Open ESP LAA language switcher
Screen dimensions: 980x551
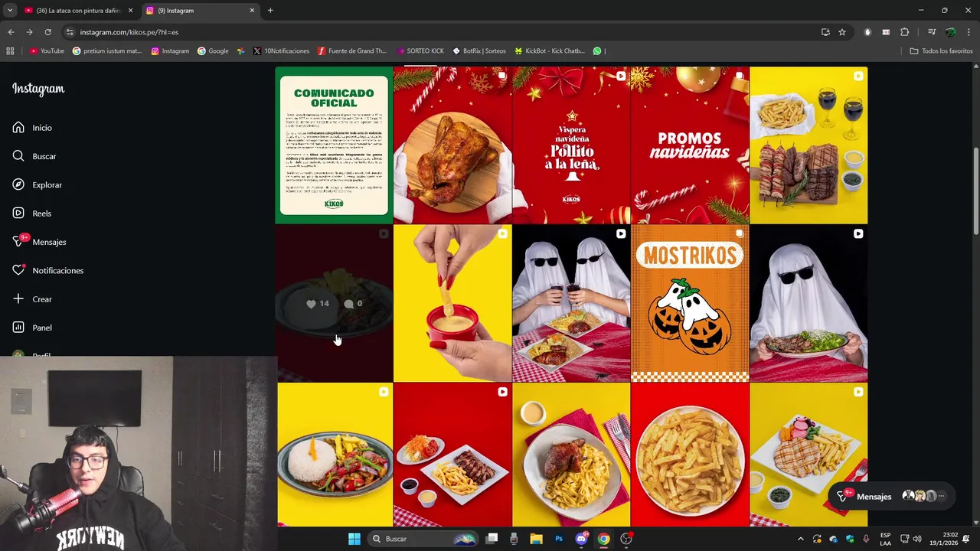point(885,539)
